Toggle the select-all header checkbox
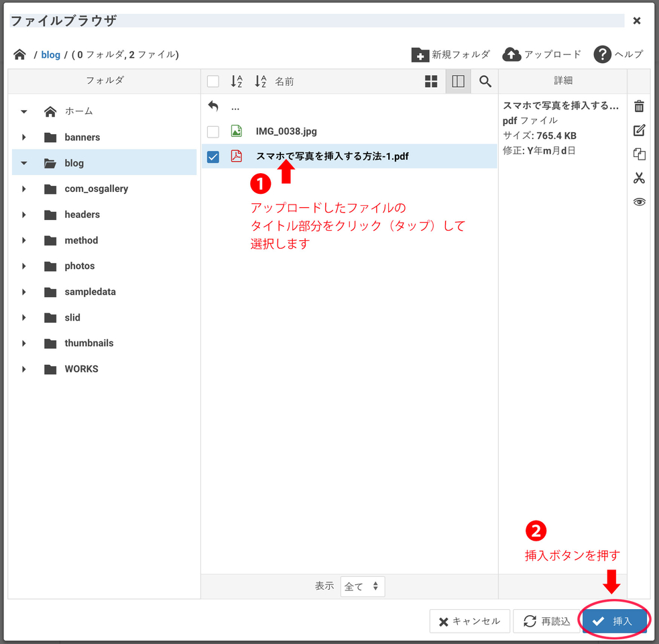659x644 pixels. (213, 82)
